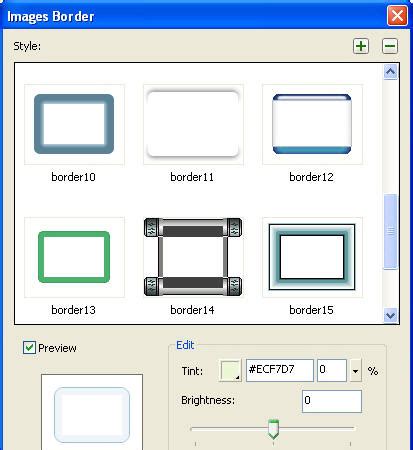
Task: Click the border13 label text
Action: coord(73,310)
